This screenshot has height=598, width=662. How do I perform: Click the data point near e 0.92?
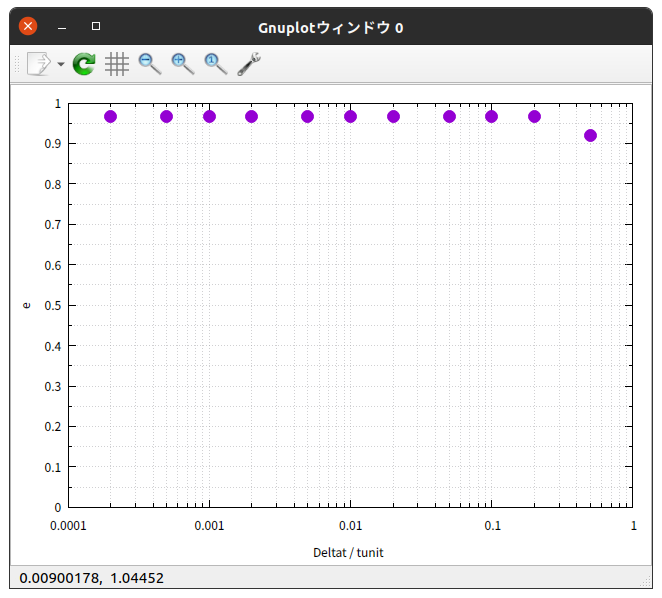590,136
